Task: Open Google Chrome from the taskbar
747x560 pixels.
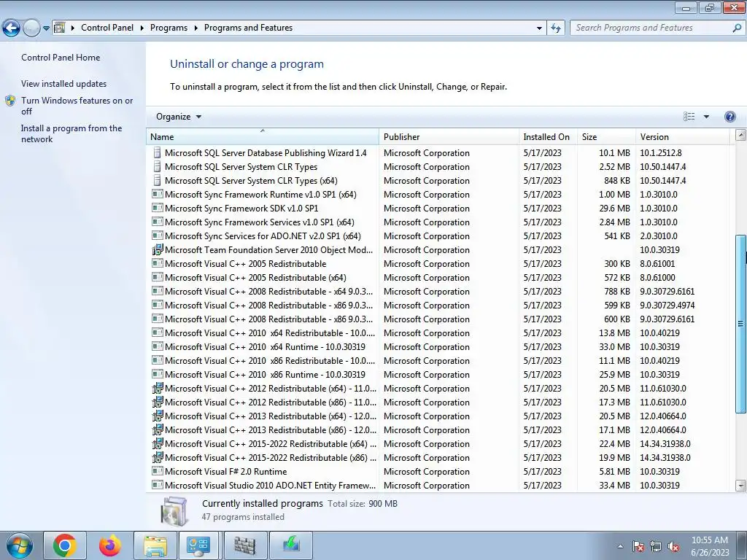Action: tap(65, 545)
